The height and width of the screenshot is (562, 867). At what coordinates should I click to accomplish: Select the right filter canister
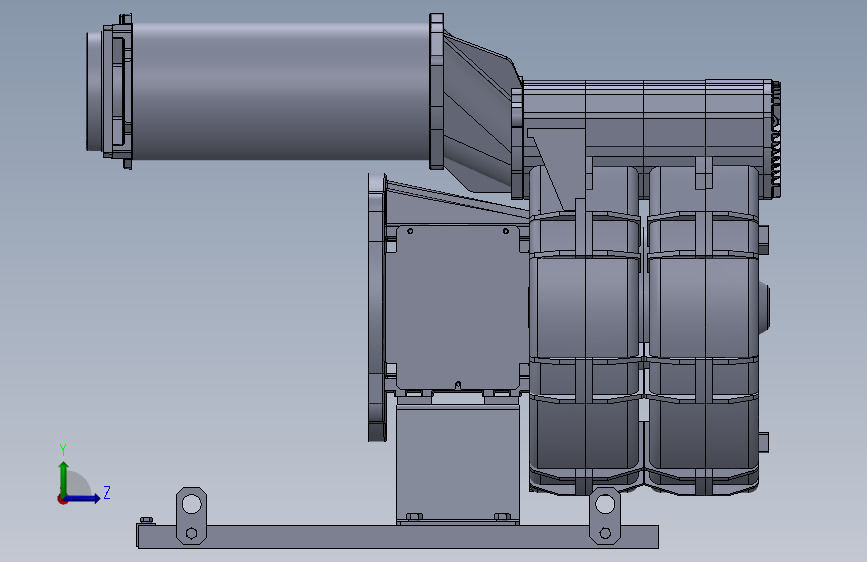[x=702, y=329]
